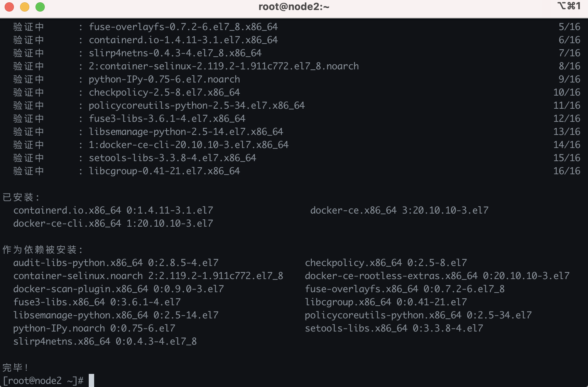
Task: Click the containerd.io.x86_64 installed entry
Action: pos(113,210)
